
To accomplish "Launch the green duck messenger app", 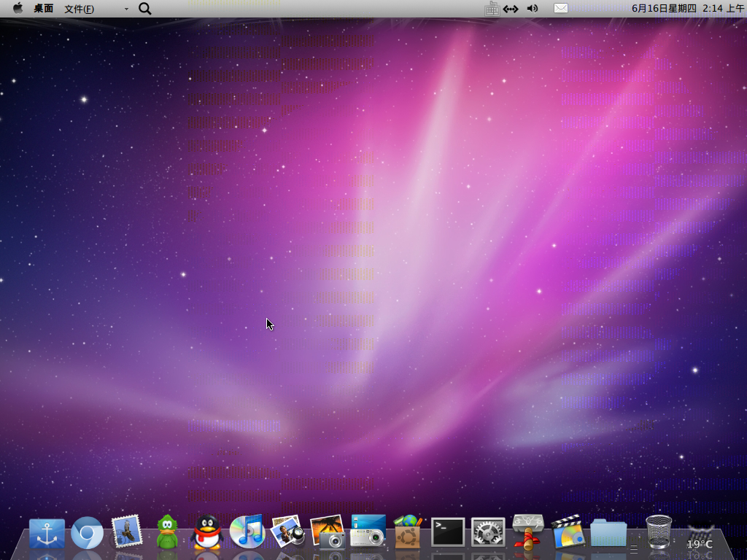I will click(x=167, y=532).
